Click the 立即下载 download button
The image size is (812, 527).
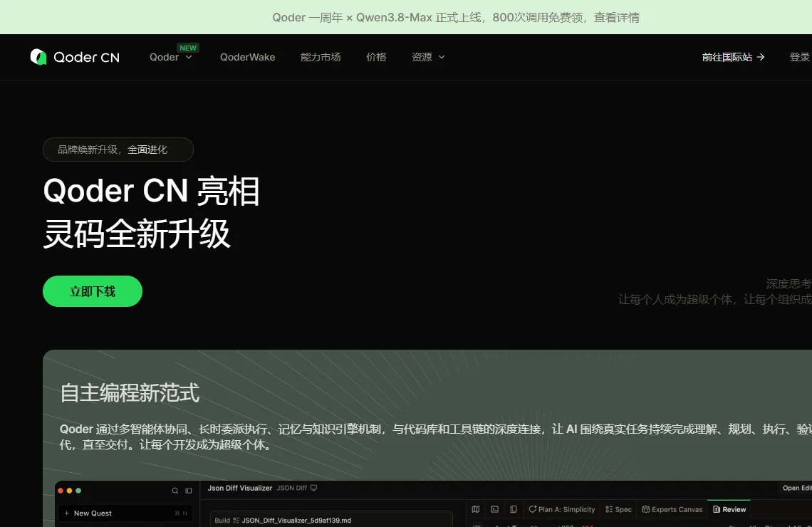pyautogui.click(x=92, y=291)
